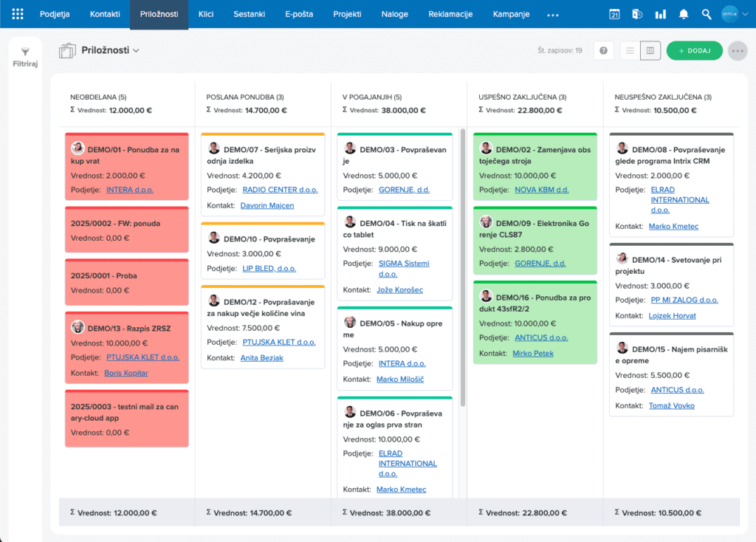Switch to the Kontakti tab
Image resolution: width=756 pixels, height=542 pixels.
tap(105, 13)
